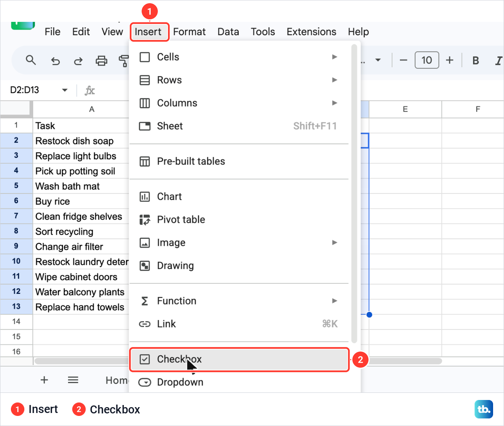Click the Pivot table icon
Screen dimensions: 504x426
point(144,220)
